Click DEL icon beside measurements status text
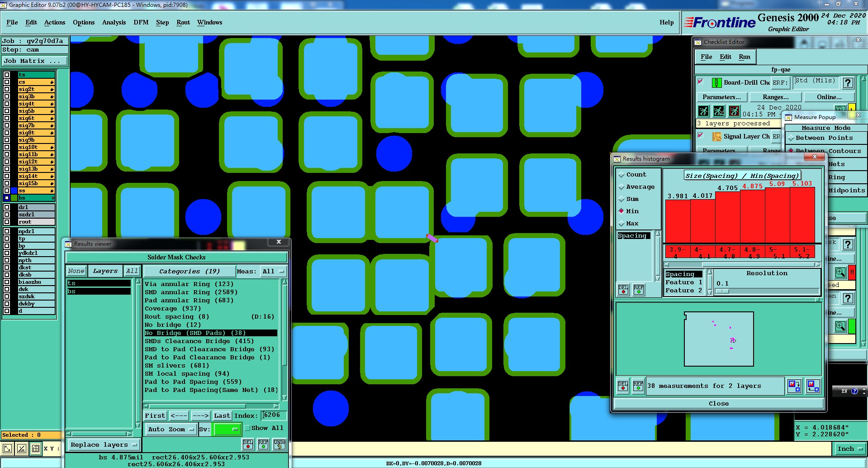Screen dimensions: 868x468 (623, 386)
